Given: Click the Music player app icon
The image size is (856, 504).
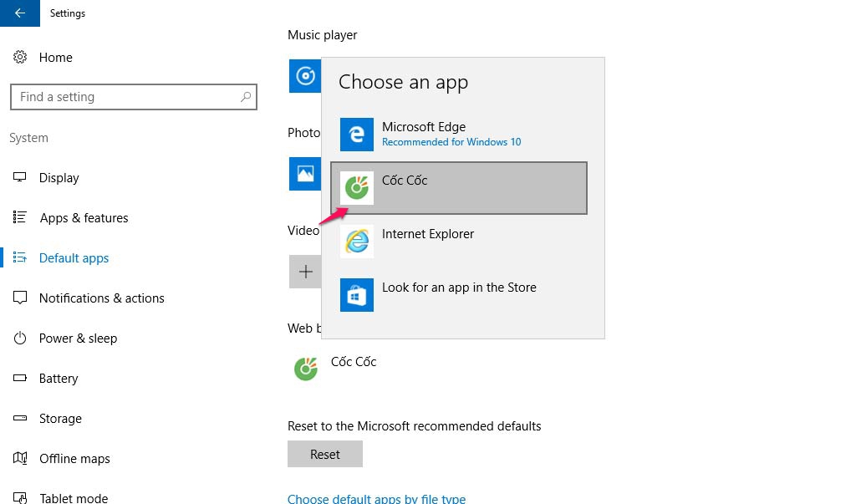Looking at the screenshot, I should pyautogui.click(x=304, y=76).
